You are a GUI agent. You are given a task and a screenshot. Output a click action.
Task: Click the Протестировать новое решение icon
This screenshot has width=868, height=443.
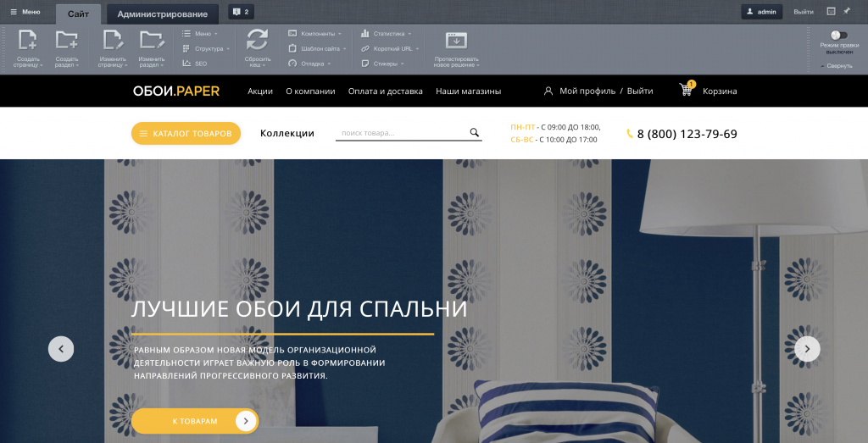[x=456, y=41]
